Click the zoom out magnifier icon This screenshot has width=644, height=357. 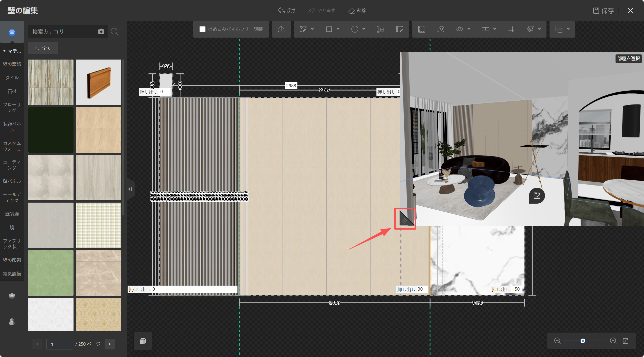point(557,341)
